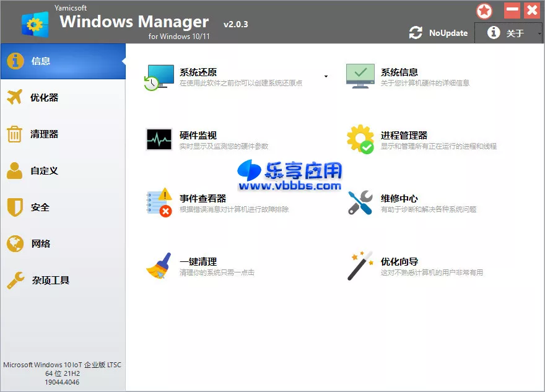Expand the dropdown arrow next to 系统还原

click(326, 75)
